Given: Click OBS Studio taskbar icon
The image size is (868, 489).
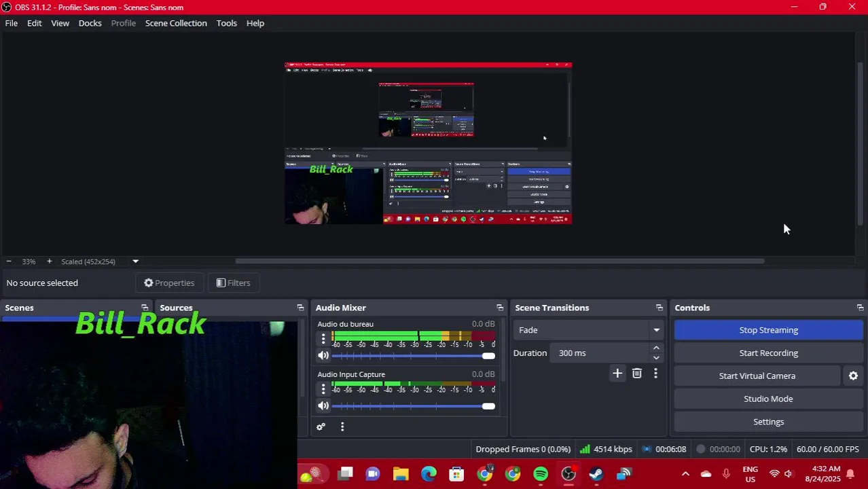Looking at the screenshot, I should click(568, 474).
